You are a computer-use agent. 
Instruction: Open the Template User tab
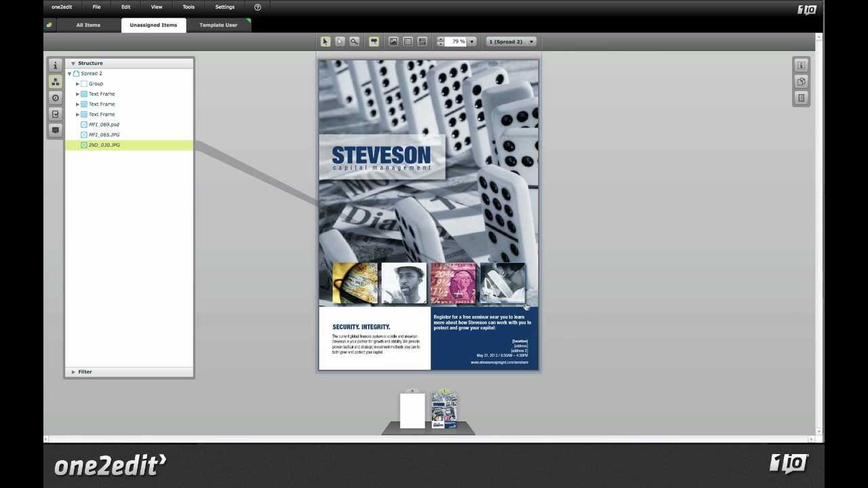click(x=218, y=25)
